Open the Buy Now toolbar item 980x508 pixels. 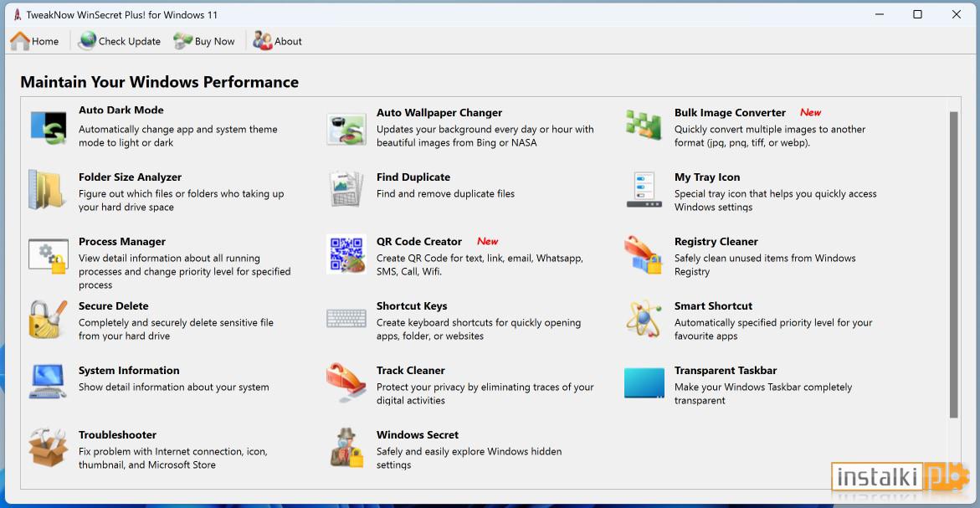(204, 41)
